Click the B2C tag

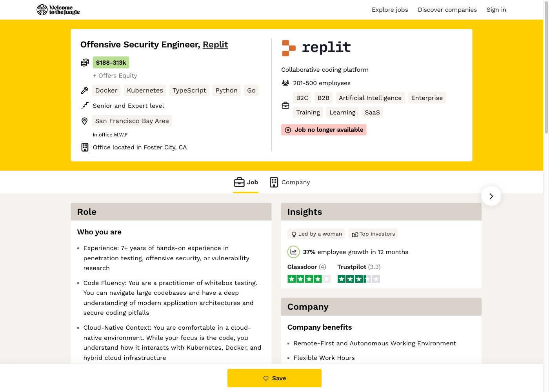click(302, 98)
